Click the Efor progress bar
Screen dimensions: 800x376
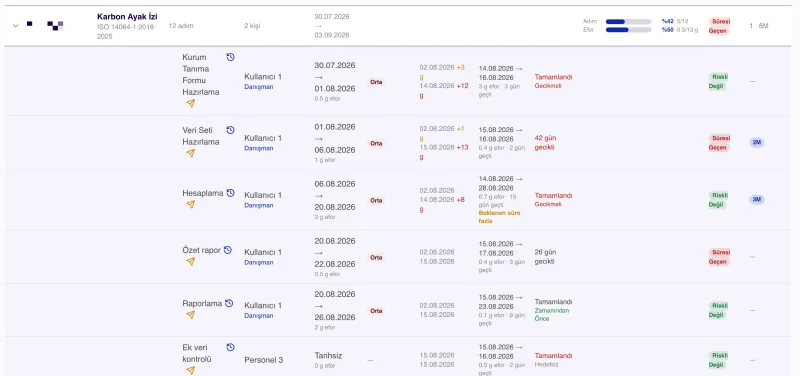tap(628, 30)
